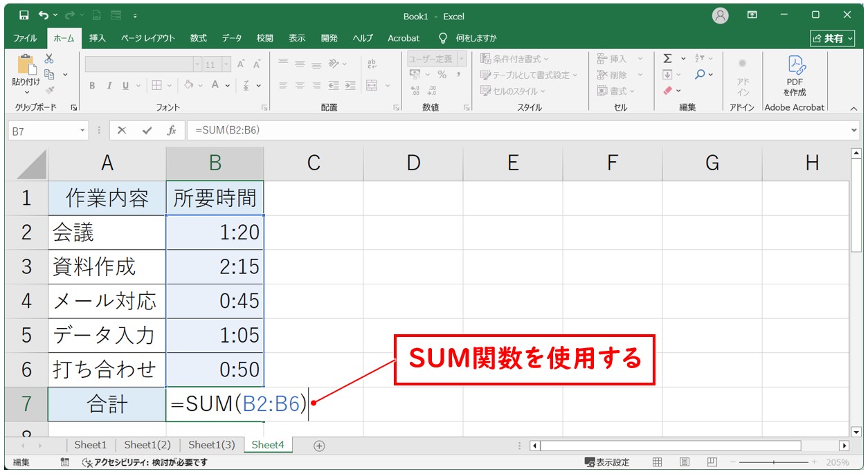Click the Undo arrow icon

(x=44, y=15)
